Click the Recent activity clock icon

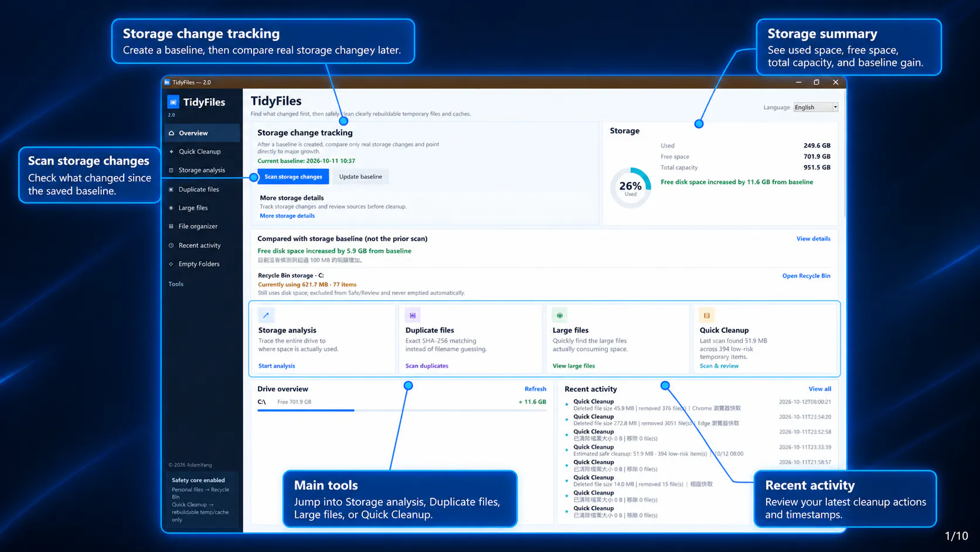click(x=171, y=245)
